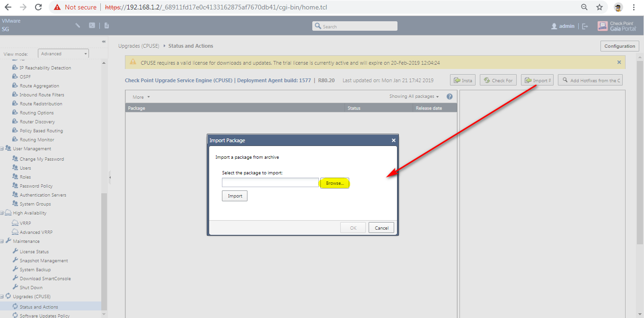Click the sign out icon
This screenshot has width=644, height=318.
(x=585, y=26)
